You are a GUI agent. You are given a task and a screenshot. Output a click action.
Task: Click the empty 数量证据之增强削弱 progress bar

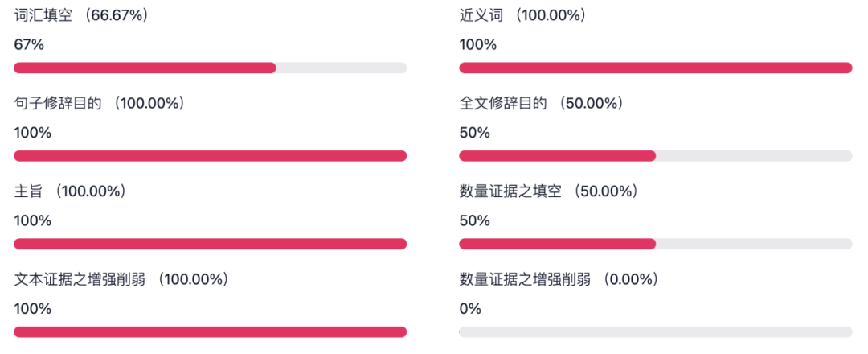(x=656, y=331)
